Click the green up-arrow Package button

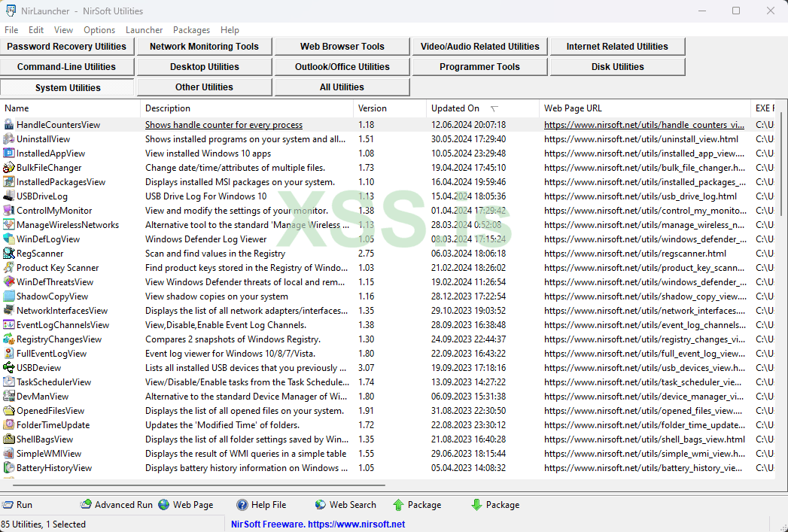click(417, 505)
